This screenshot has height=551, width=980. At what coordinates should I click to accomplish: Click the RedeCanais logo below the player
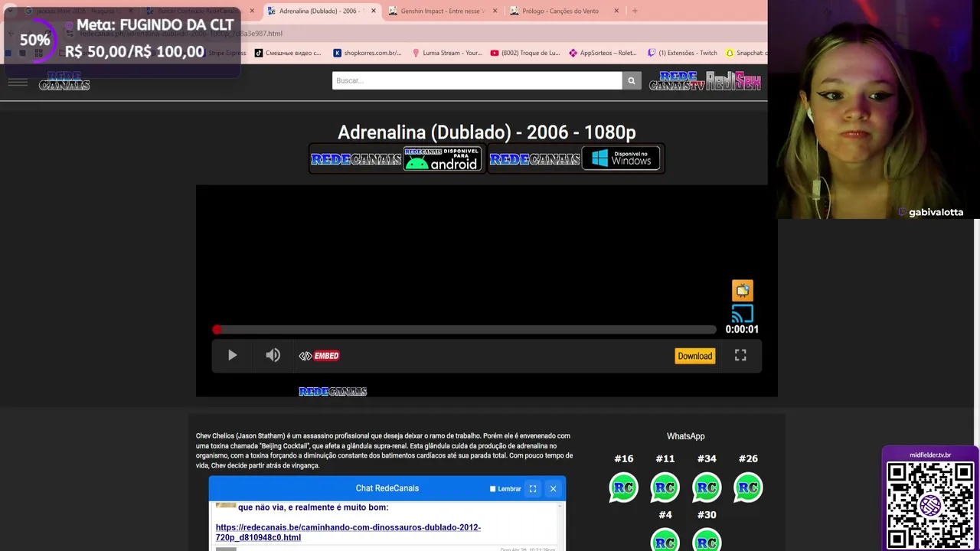[332, 391]
